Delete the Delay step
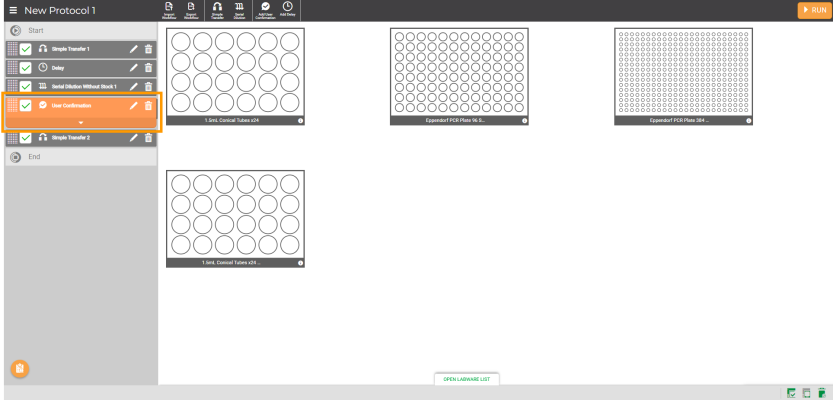The width and height of the screenshot is (833, 400). point(149,68)
